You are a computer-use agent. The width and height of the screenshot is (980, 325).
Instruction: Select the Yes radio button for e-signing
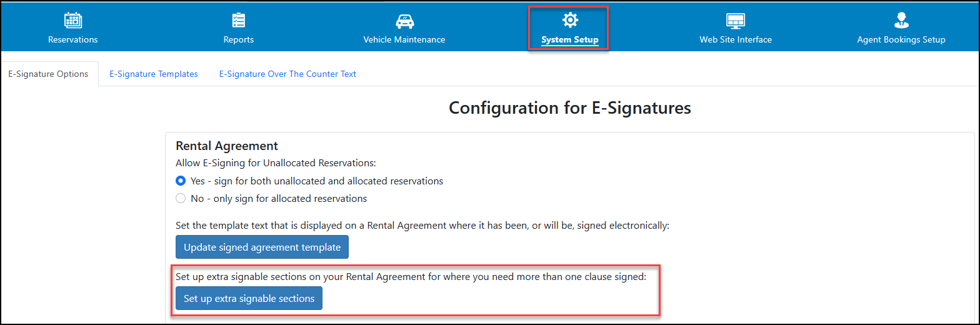click(x=181, y=181)
